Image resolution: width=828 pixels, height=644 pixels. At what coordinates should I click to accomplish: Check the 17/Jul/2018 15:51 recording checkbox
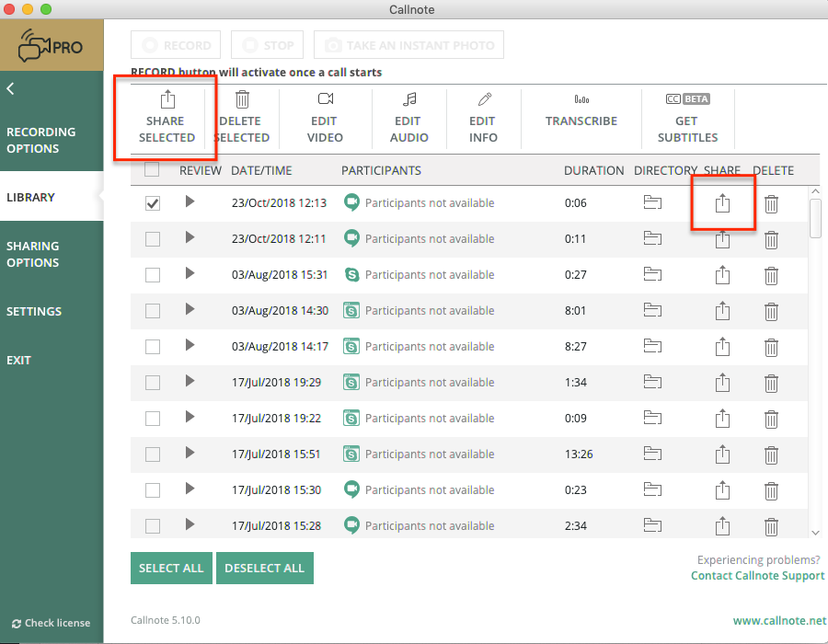(153, 454)
